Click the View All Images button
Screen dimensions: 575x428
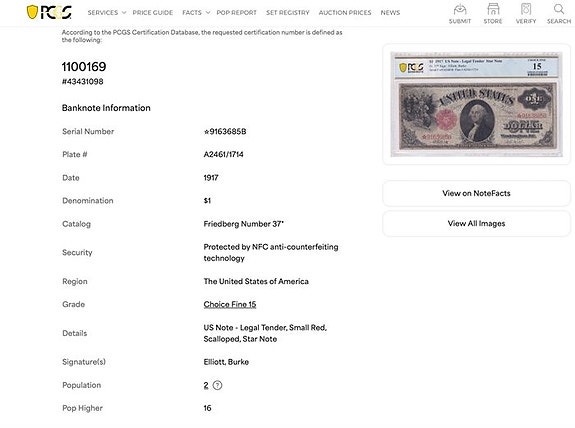pyautogui.click(x=476, y=223)
